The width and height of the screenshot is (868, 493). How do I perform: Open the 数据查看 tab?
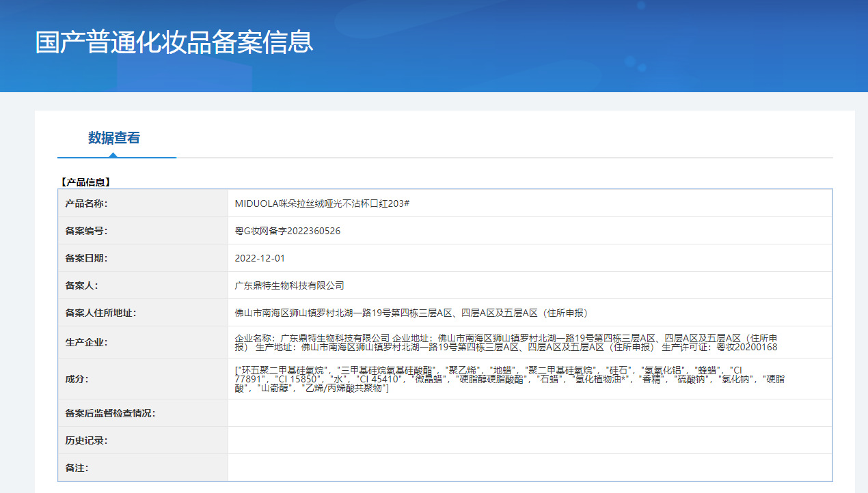tap(114, 138)
